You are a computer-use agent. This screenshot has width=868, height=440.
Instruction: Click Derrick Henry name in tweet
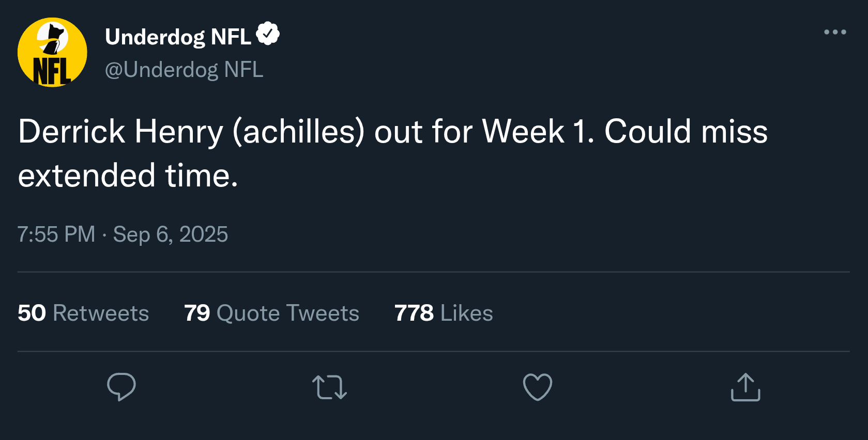120,131
